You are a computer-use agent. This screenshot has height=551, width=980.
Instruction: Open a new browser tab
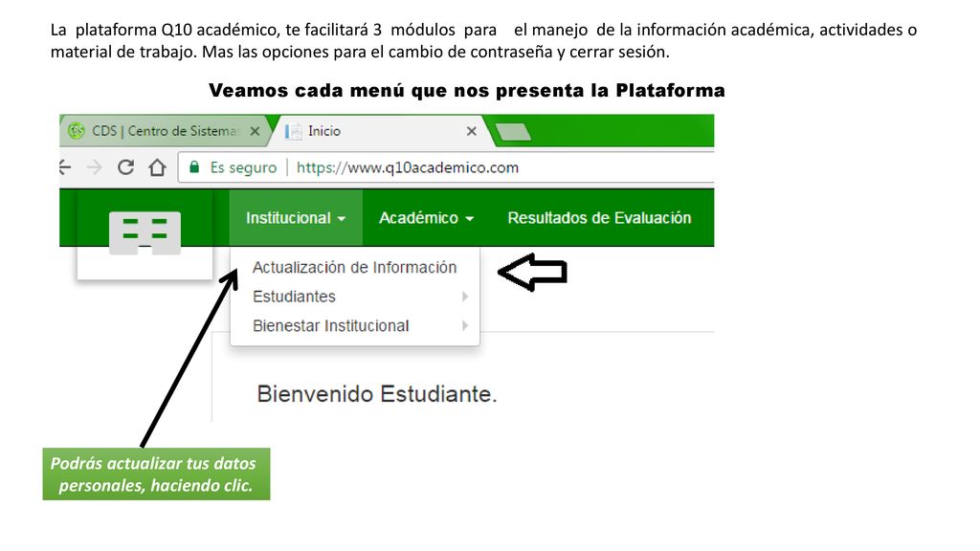point(513,132)
